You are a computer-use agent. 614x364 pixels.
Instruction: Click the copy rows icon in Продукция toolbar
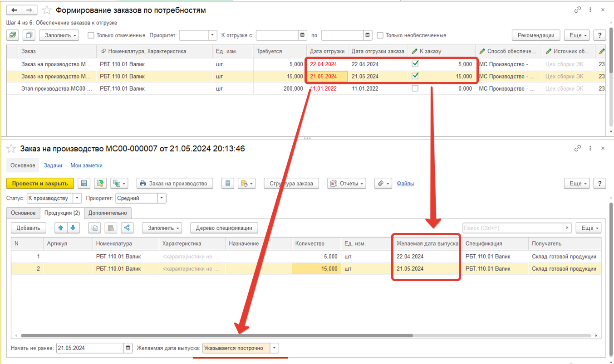click(94, 228)
